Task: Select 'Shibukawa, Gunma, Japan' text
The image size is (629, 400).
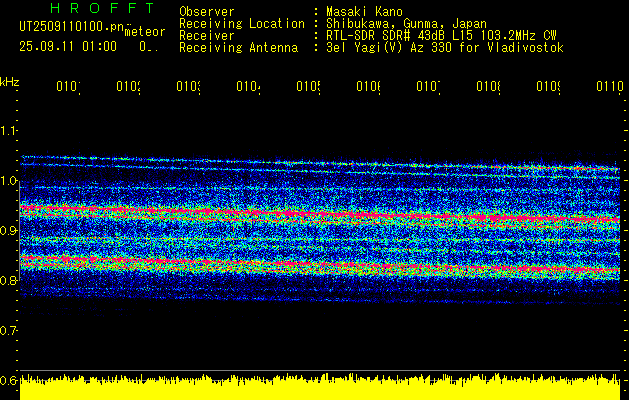Action: (406, 24)
